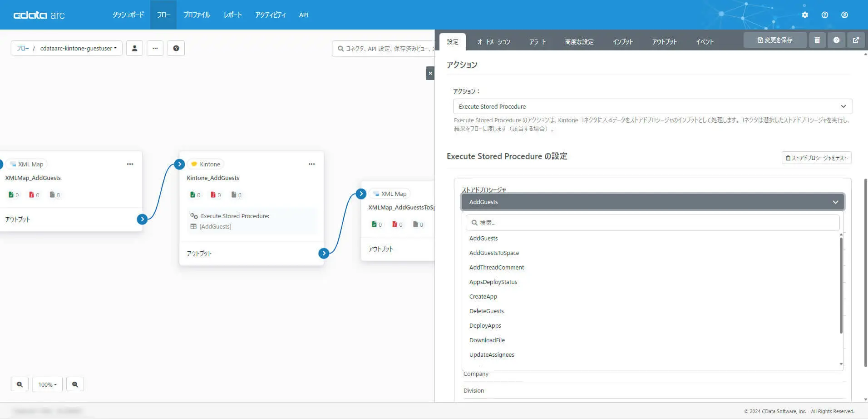Close the connector panel with the X tab
The image size is (868, 419).
[430, 73]
